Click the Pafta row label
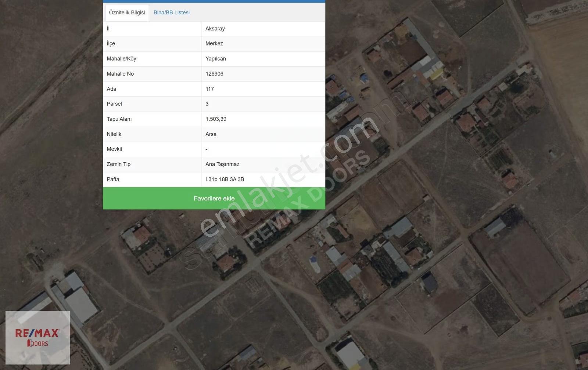 click(x=113, y=179)
